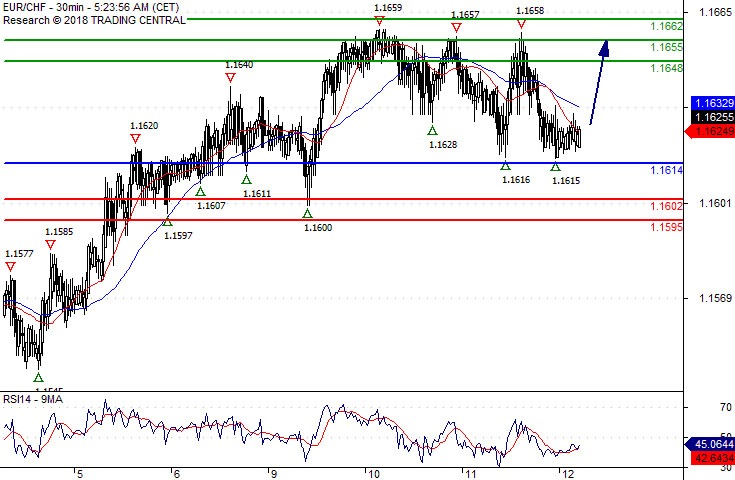Click date 12 on the time axis
This screenshot has width=735, height=480.
(x=568, y=474)
